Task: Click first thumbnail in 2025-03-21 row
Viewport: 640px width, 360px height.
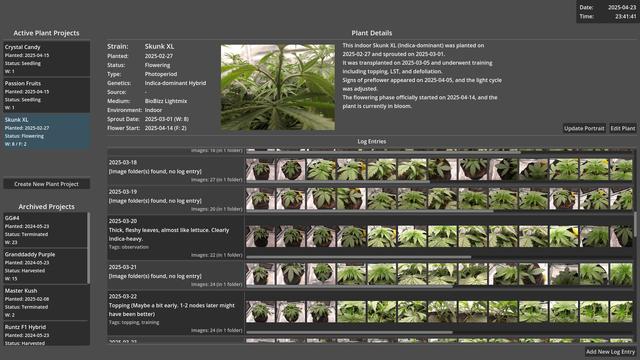Action: [261, 274]
